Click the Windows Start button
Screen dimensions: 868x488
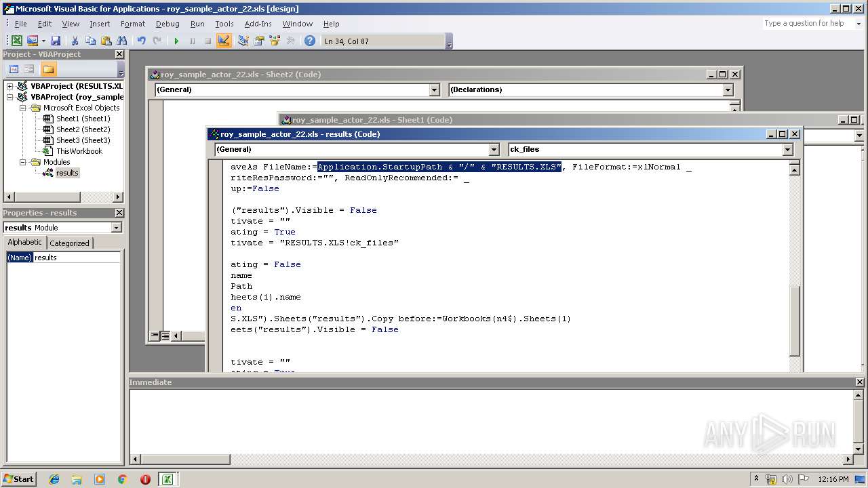tap(18, 479)
